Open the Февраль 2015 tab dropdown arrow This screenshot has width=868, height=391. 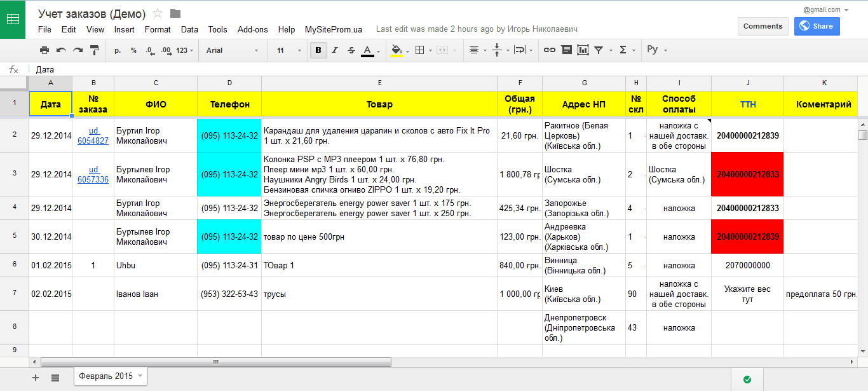pos(140,376)
